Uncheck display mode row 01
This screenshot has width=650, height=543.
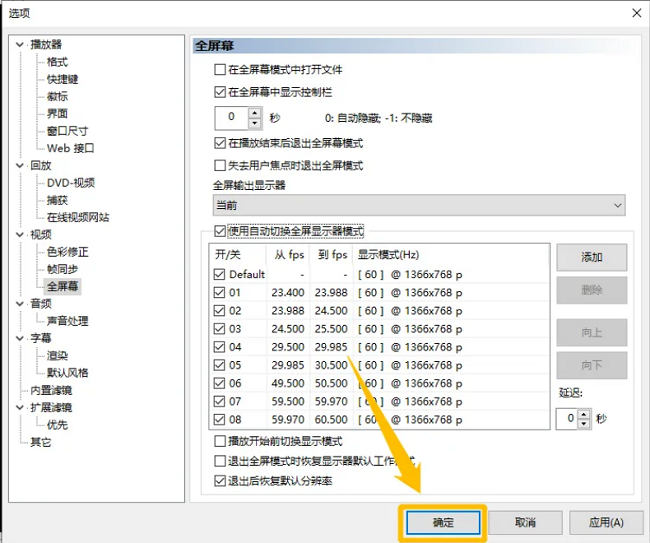pyautogui.click(x=219, y=292)
